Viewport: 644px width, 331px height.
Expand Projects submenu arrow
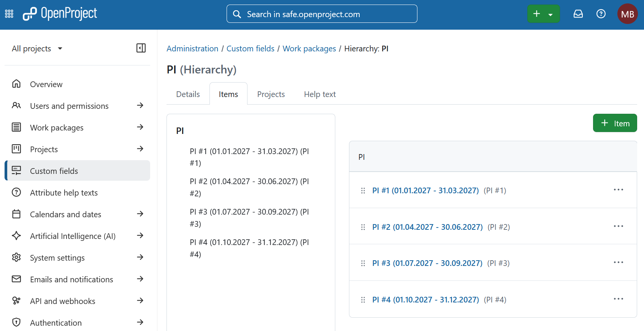pyautogui.click(x=140, y=149)
